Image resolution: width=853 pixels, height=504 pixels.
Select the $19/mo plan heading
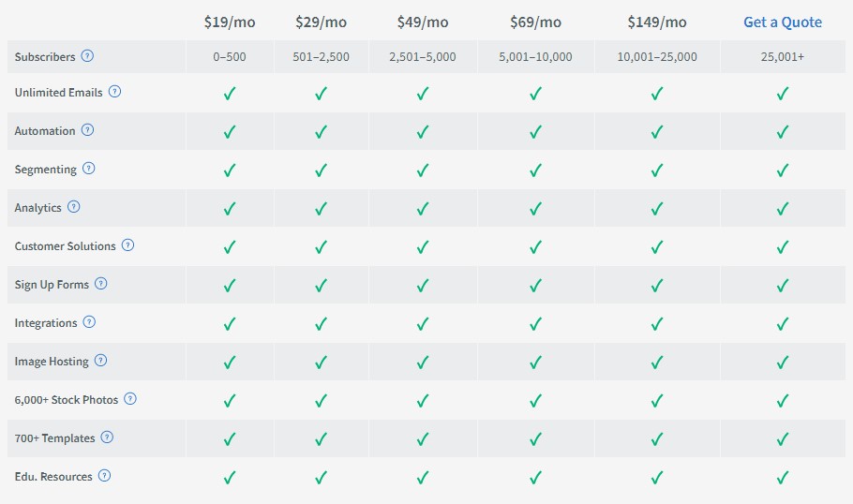pyautogui.click(x=230, y=22)
